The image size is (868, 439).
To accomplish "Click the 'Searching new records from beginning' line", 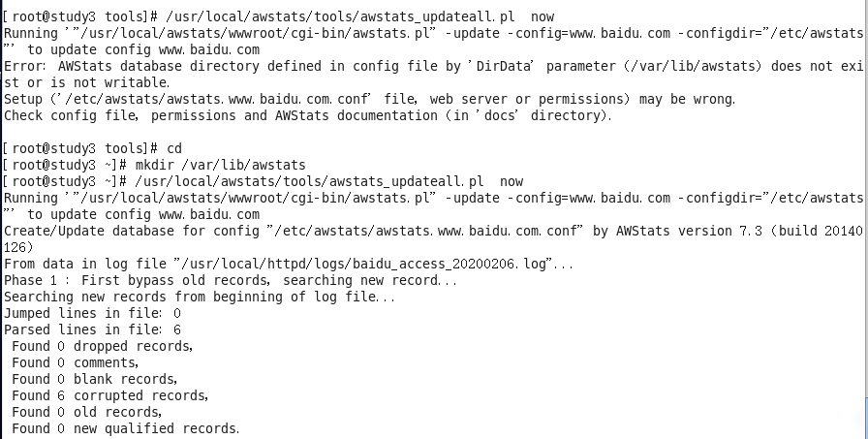I will pos(199,297).
